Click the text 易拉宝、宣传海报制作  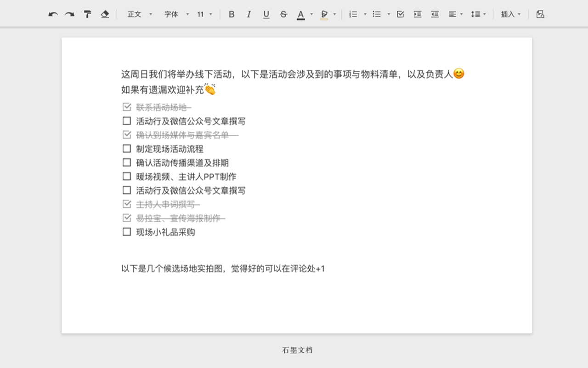coord(178,218)
